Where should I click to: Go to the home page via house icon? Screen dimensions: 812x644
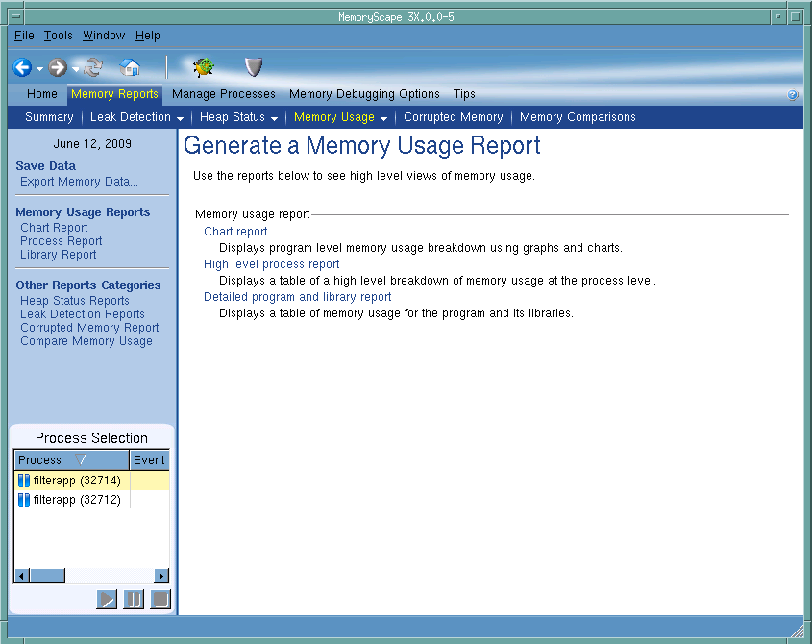click(130, 67)
